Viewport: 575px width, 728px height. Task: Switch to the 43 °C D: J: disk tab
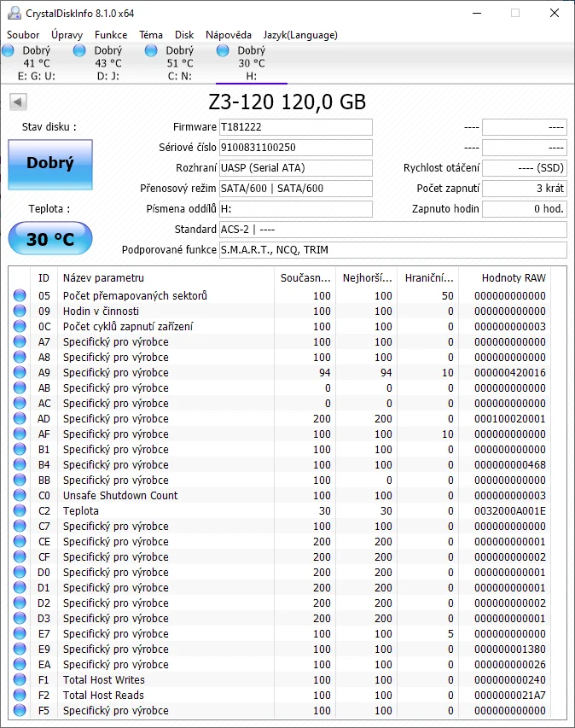[108, 63]
